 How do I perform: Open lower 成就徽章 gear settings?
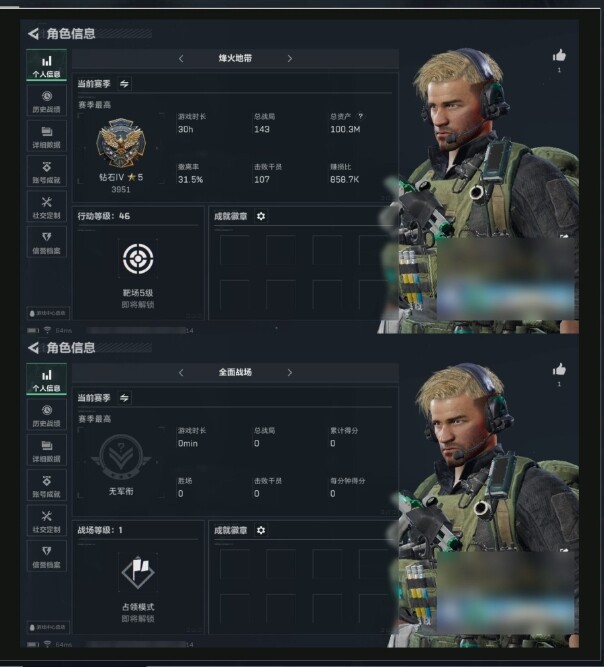point(261,530)
